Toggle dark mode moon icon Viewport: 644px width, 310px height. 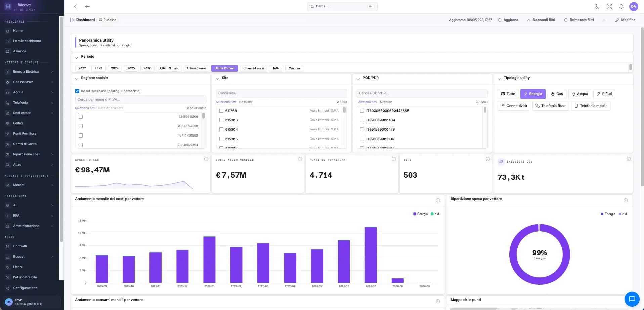point(597,6)
